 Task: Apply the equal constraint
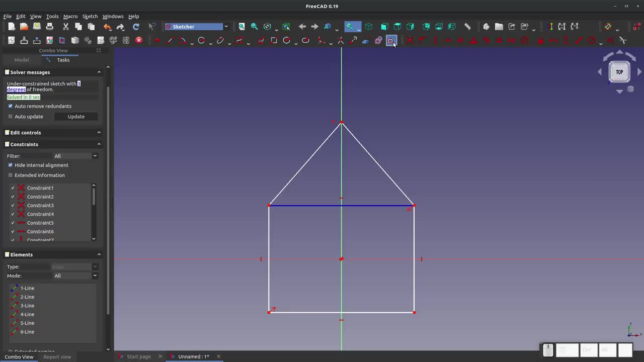click(499, 40)
